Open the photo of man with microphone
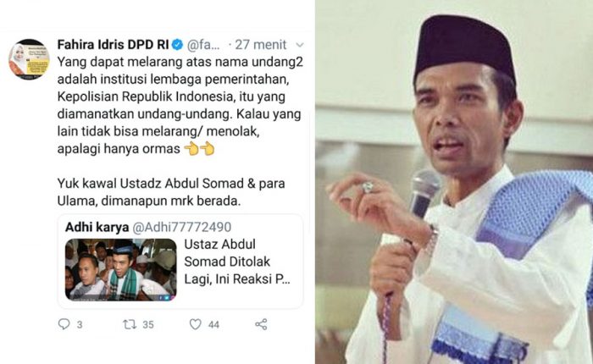593x364 pixels. [454, 182]
